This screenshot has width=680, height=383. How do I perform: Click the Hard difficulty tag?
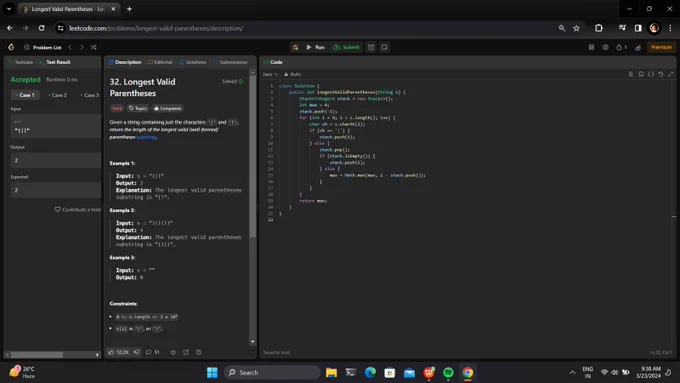click(x=117, y=108)
